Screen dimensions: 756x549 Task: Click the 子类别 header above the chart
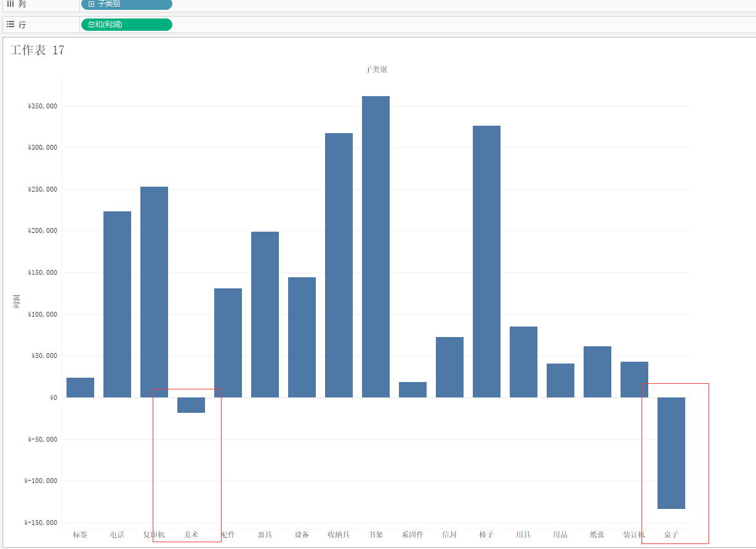click(x=376, y=69)
